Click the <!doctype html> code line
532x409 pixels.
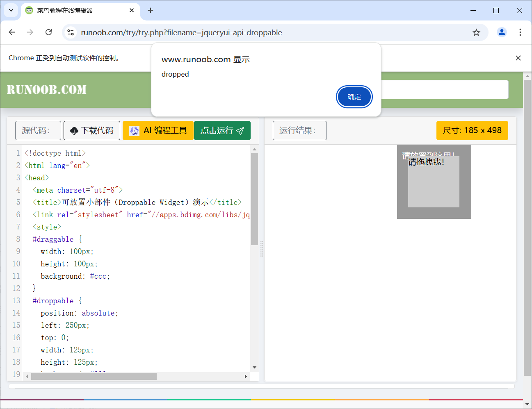click(x=55, y=153)
